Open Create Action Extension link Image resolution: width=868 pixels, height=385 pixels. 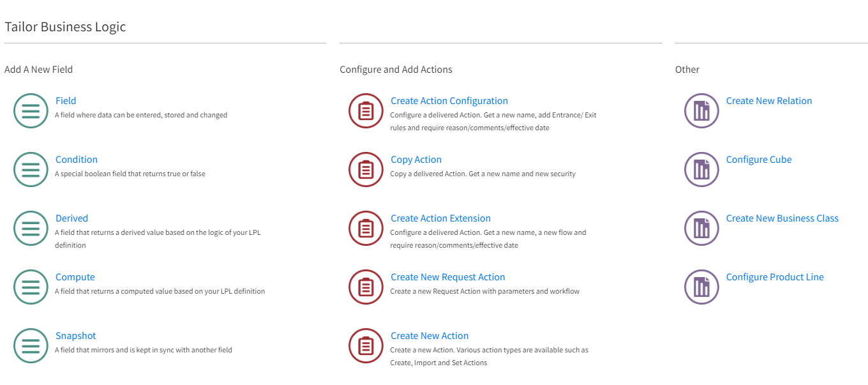(441, 218)
